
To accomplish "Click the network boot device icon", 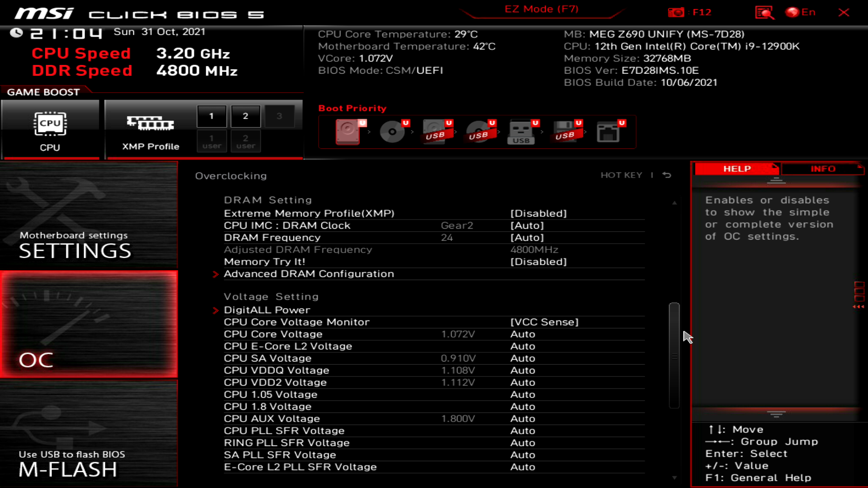I will 609,132.
